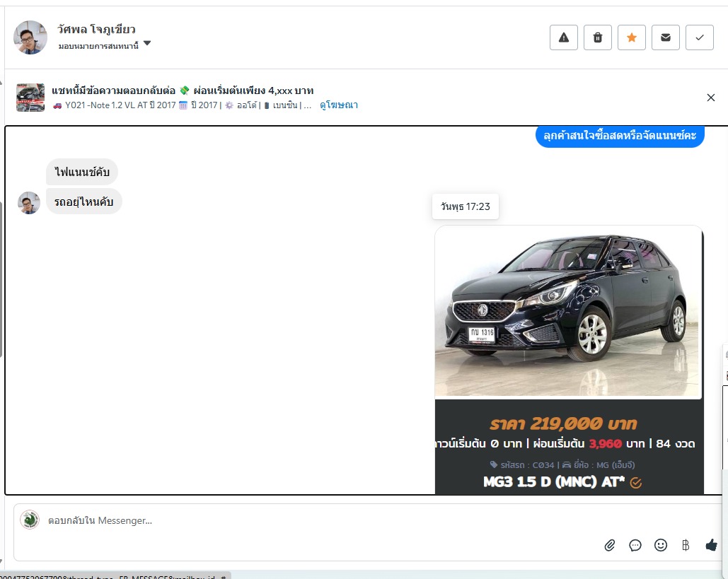Open saved replies speech bubble icon
Viewport: 728px width, 579px height.
click(635, 545)
